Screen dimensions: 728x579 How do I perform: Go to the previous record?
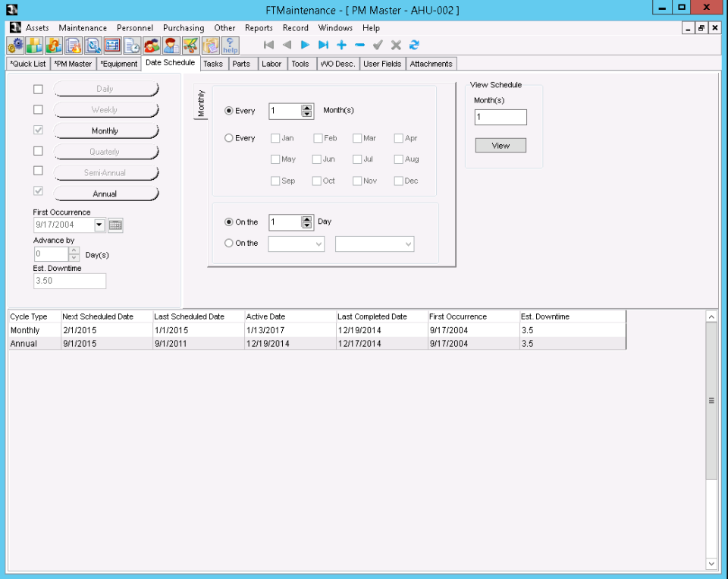(287, 45)
